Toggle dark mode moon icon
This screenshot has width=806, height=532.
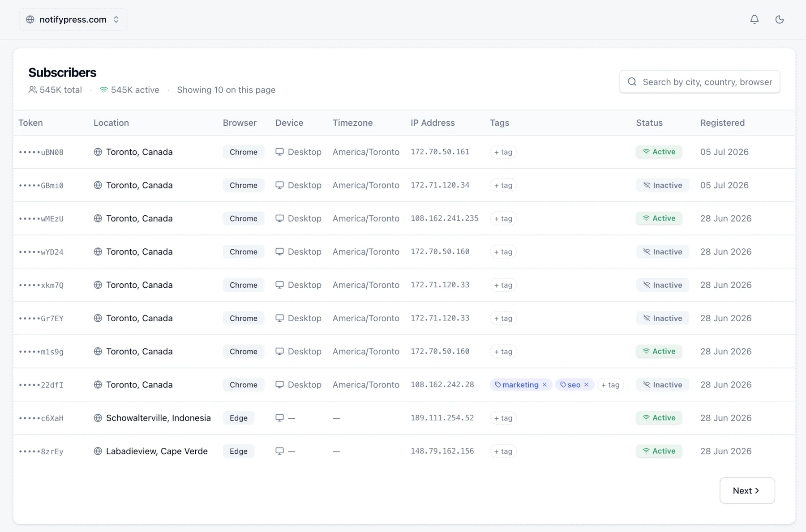780,19
